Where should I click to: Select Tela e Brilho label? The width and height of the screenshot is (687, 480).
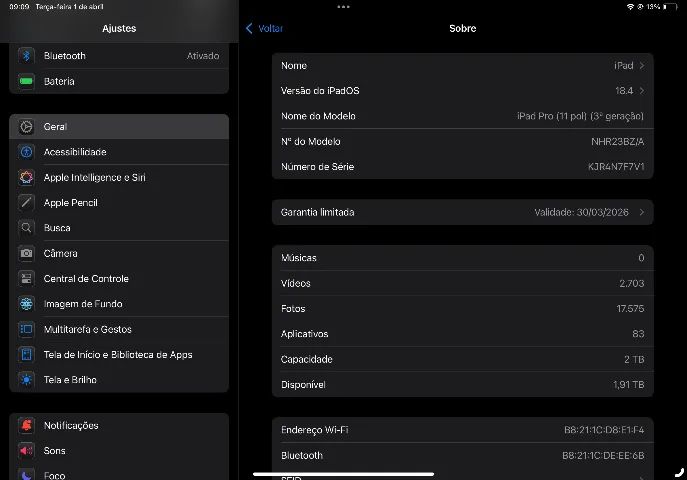click(70, 380)
